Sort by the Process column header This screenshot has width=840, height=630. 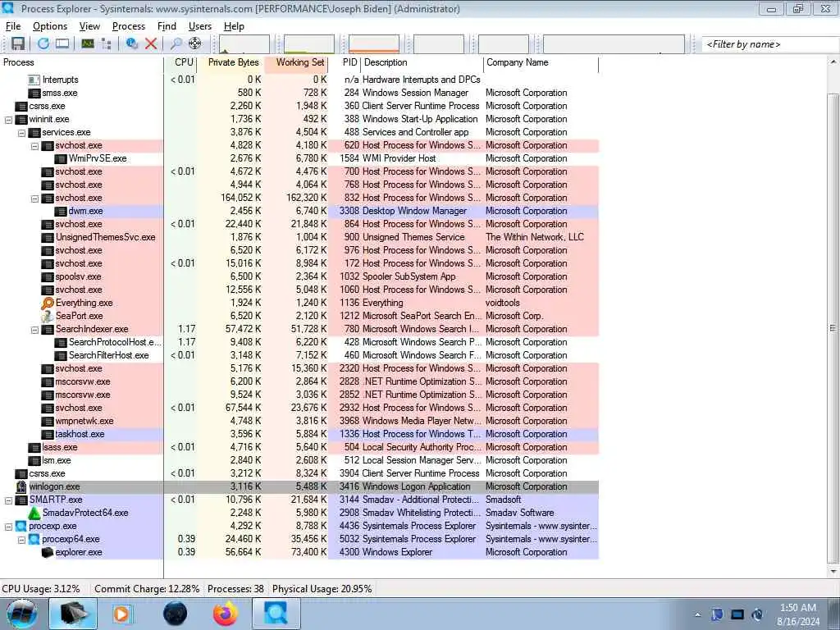[81, 62]
